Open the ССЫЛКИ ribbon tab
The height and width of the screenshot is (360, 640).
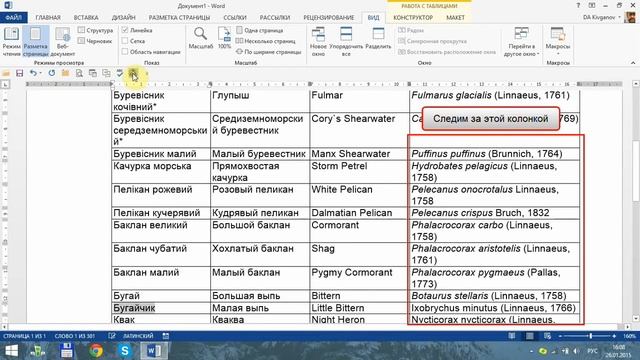pyautogui.click(x=235, y=18)
